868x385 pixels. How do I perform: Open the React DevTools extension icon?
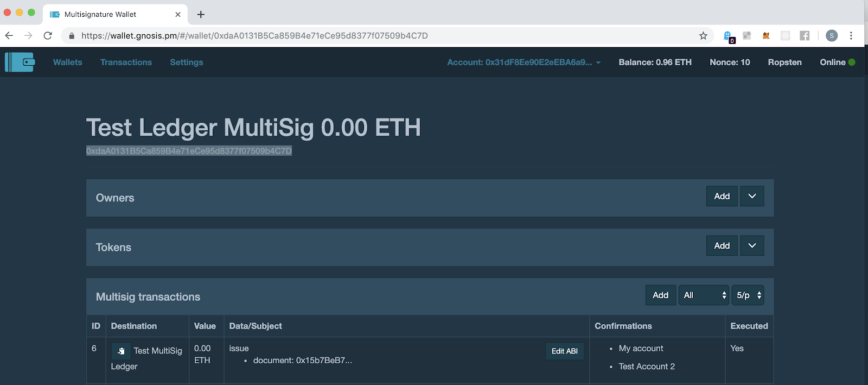click(785, 36)
